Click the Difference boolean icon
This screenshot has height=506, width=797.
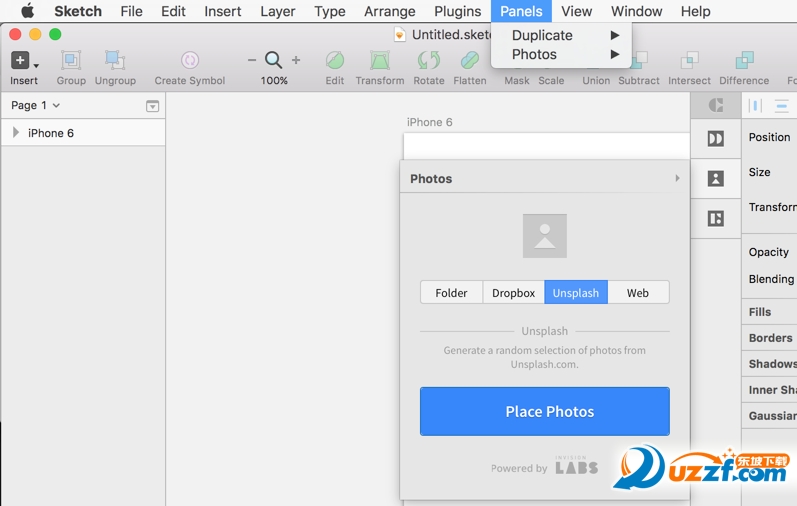click(744, 60)
